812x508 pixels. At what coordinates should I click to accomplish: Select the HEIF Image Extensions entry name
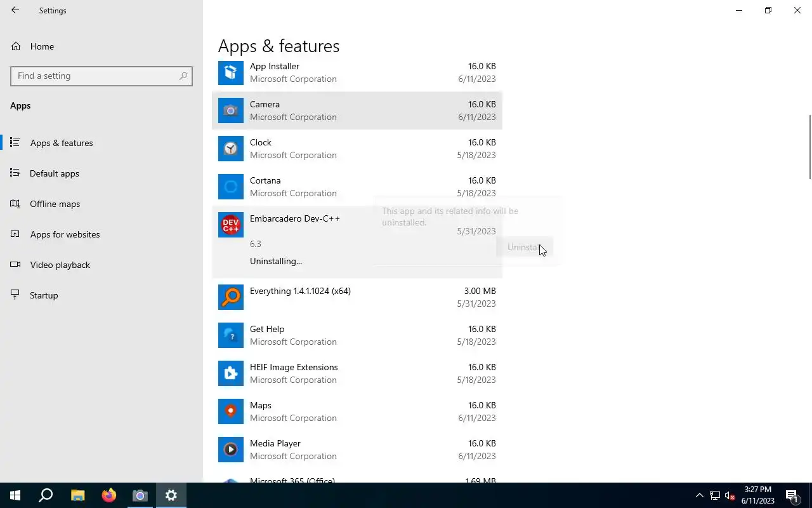coord(294,367)
